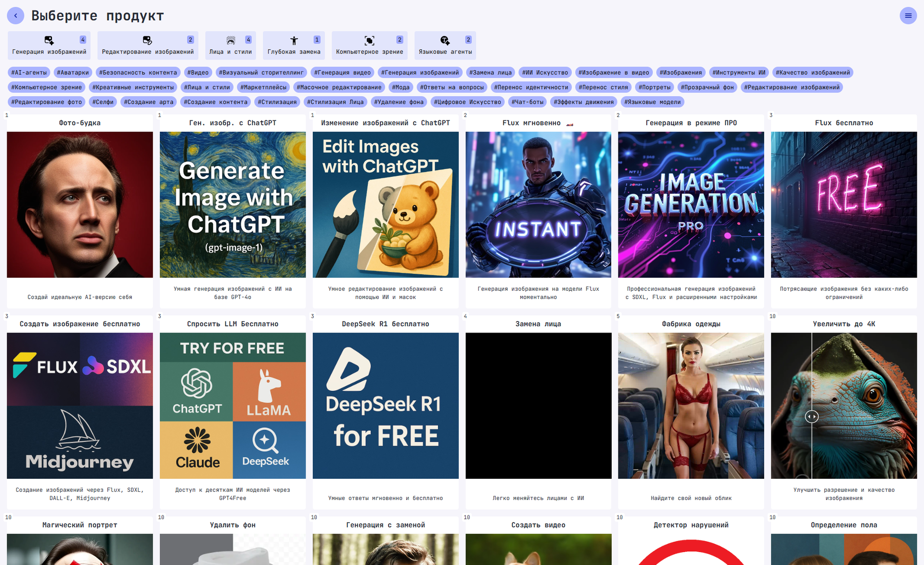Select the Компьютерное зрение category
The width and height of the screenshot is (924, 565).
point(370,45)
